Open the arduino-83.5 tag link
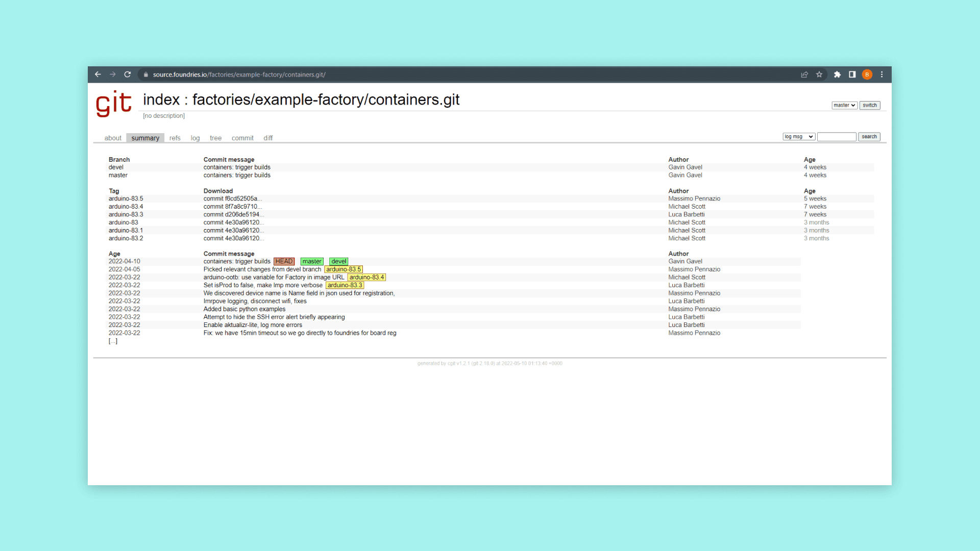The image size is (980, 551). point(126,198)
